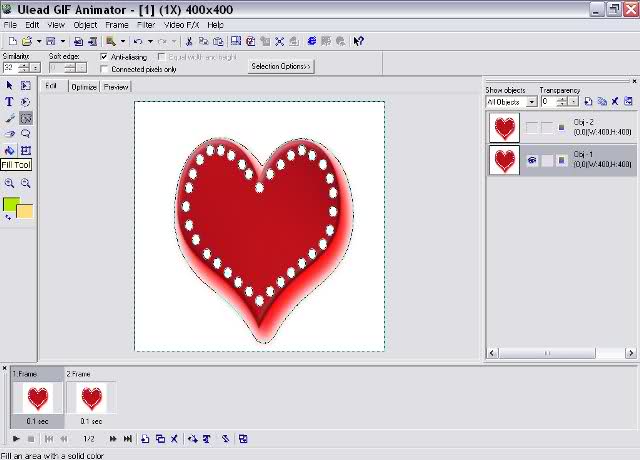Screen dimensions: 640x460
Task: Click the Zoom In magnifier
Action: coord(9,183)
